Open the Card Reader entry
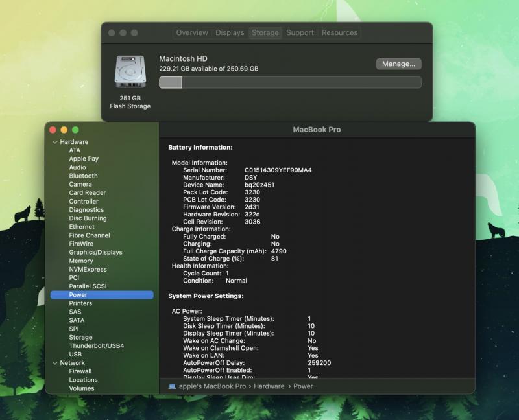 (88, 192)
